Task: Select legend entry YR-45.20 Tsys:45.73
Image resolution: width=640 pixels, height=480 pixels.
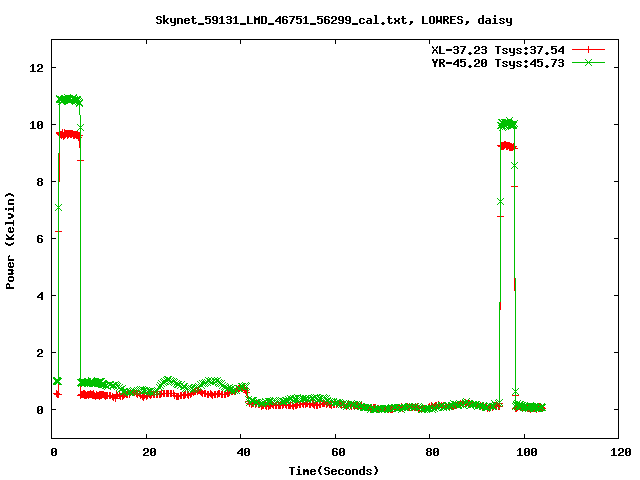Action: click(498, 63)
